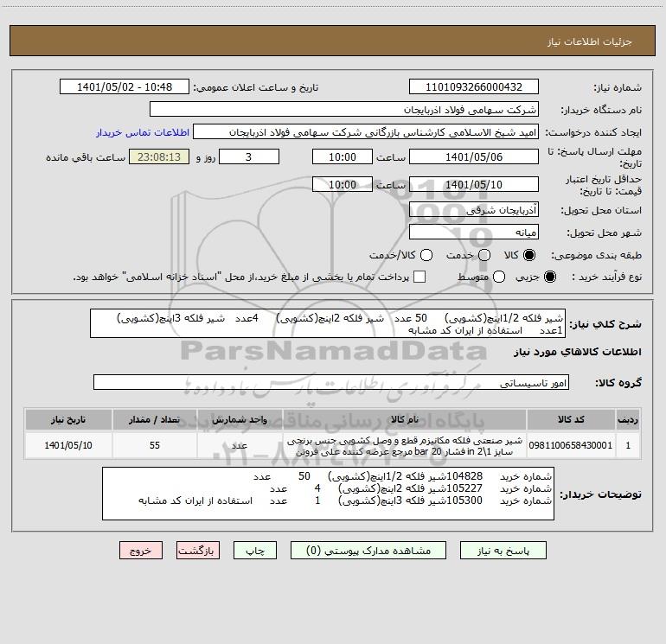Click the delivery city field میانه
The height and width of the screenshot is (644, 666).
(474, 232)
